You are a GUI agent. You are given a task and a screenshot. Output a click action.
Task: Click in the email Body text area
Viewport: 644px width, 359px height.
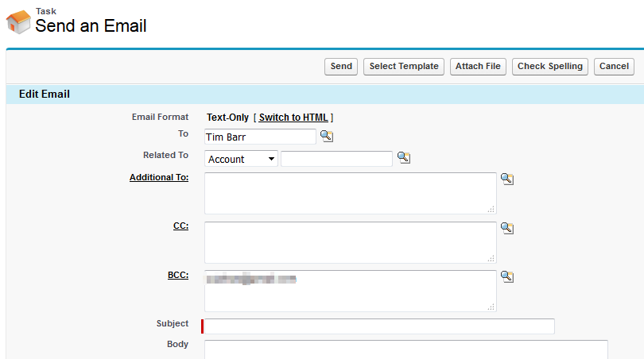pyautogui.click(x=405, y=349)
